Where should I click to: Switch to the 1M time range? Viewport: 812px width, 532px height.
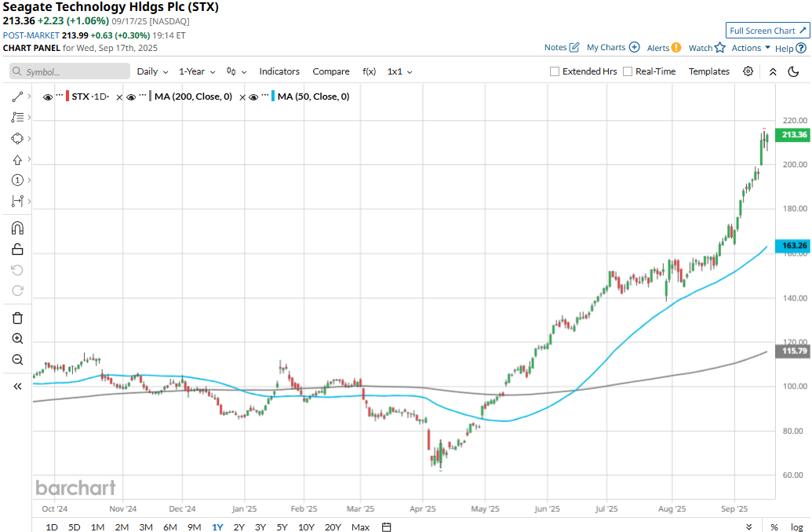(97, 527)
